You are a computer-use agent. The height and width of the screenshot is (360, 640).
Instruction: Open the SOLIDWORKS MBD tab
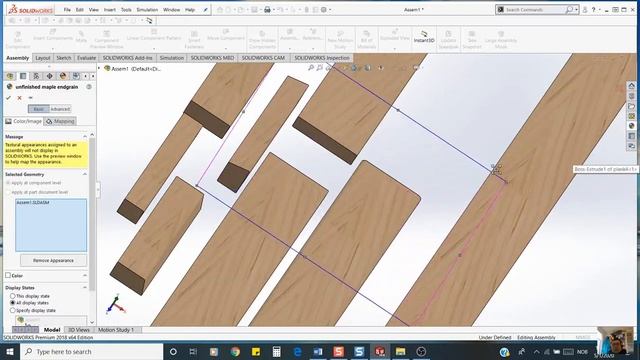212,58
